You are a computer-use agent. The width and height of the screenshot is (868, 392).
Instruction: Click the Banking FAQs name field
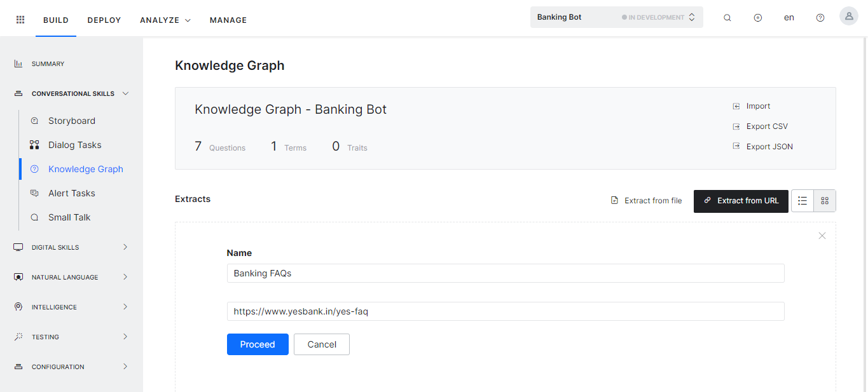[506, 273]
